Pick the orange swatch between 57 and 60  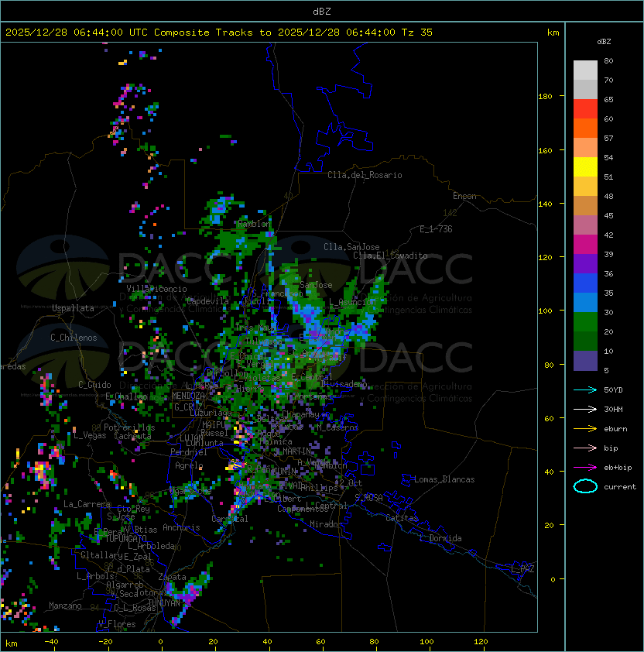pyautogui.click(x=585, y=128)
